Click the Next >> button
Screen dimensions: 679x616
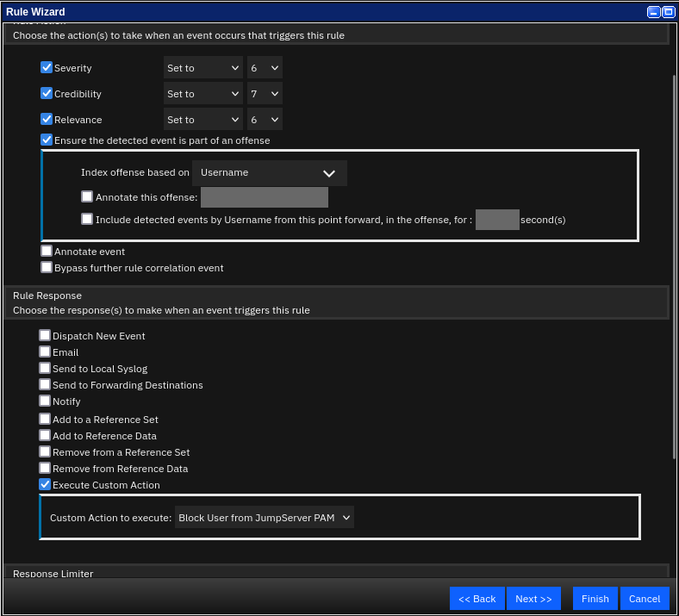[x=533, y=599]
